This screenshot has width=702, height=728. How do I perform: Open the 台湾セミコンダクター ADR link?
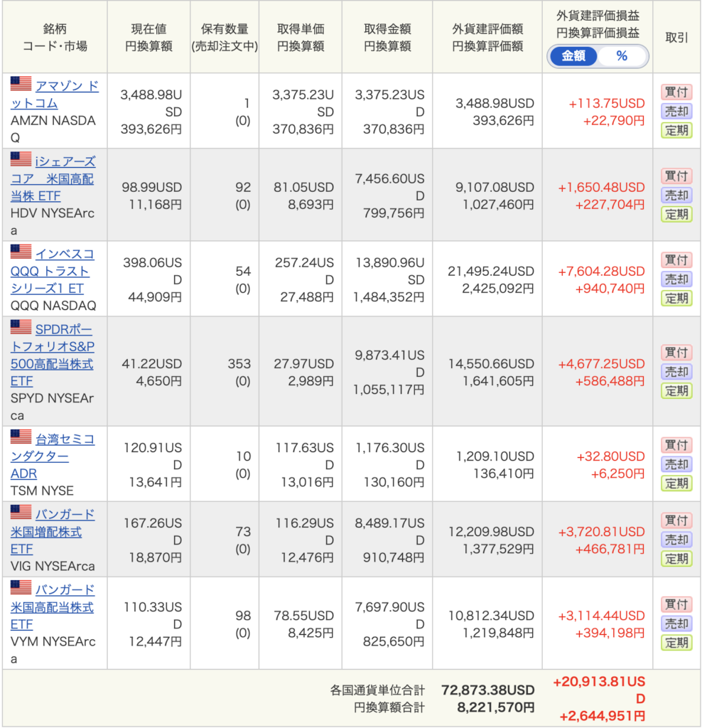(53, 456)
